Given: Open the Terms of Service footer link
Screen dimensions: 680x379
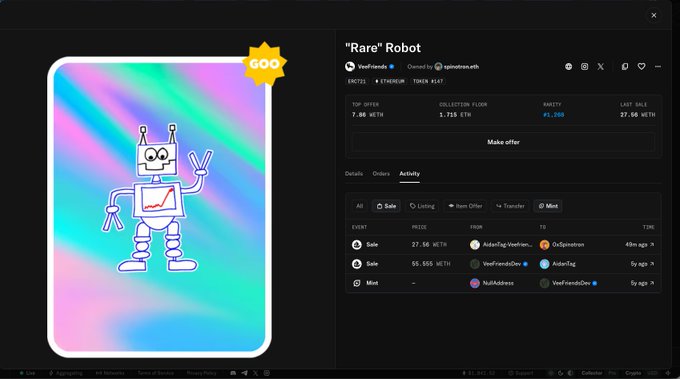Looking at the screenshot, I should point(155,373).
